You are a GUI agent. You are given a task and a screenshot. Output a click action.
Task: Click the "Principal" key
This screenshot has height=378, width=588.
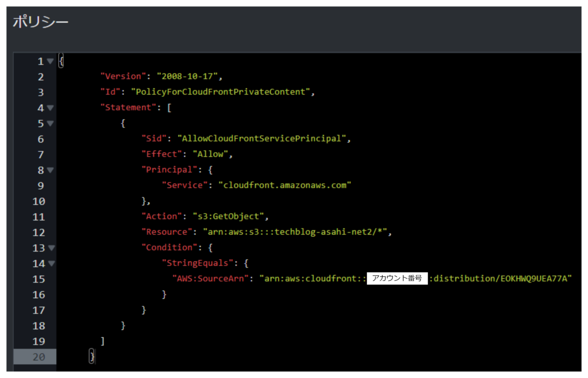pyautogui.click(x=171, y=170)
